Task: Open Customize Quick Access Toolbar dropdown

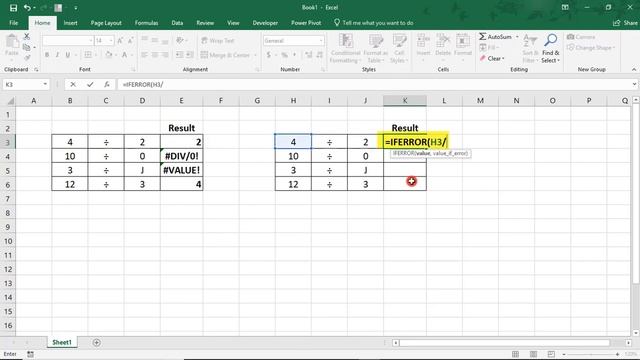Action: point(76,8)
